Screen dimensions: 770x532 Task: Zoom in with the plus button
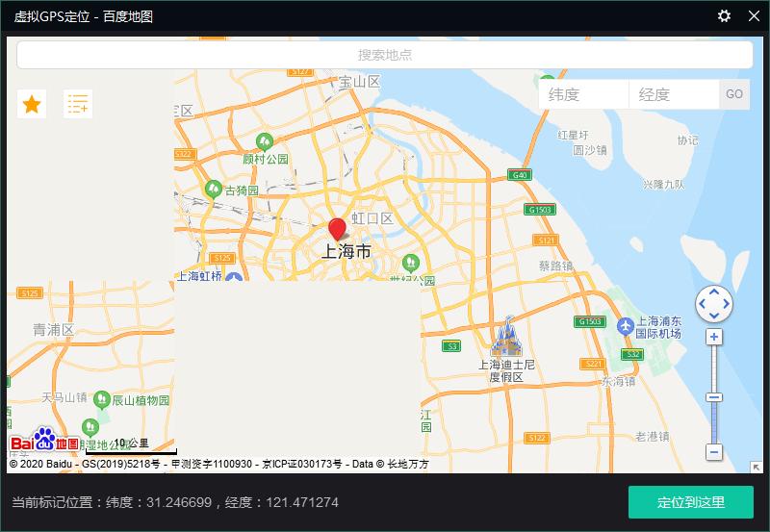pos(714,337)
